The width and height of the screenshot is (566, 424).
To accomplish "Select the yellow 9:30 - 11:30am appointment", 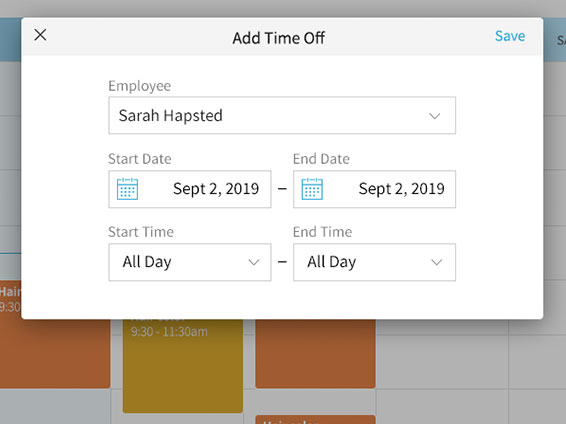I will tap(183, 365).
